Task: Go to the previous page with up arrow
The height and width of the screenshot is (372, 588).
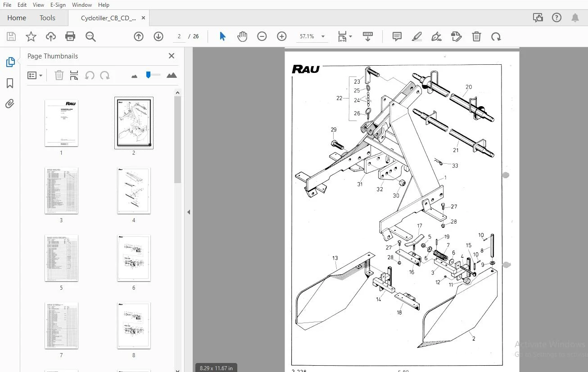Action: (x=139, y=36)
